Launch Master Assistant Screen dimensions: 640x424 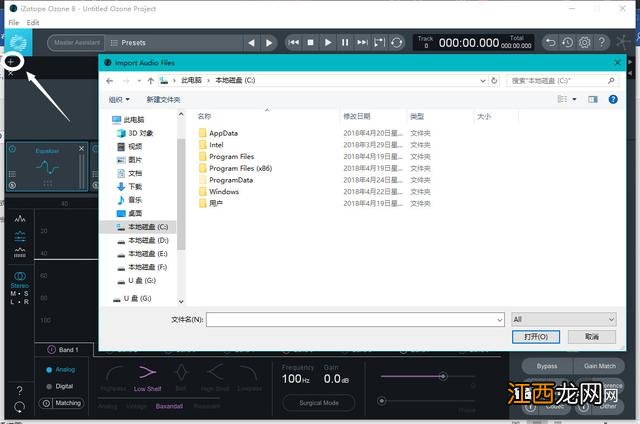(x=76, y=42)
